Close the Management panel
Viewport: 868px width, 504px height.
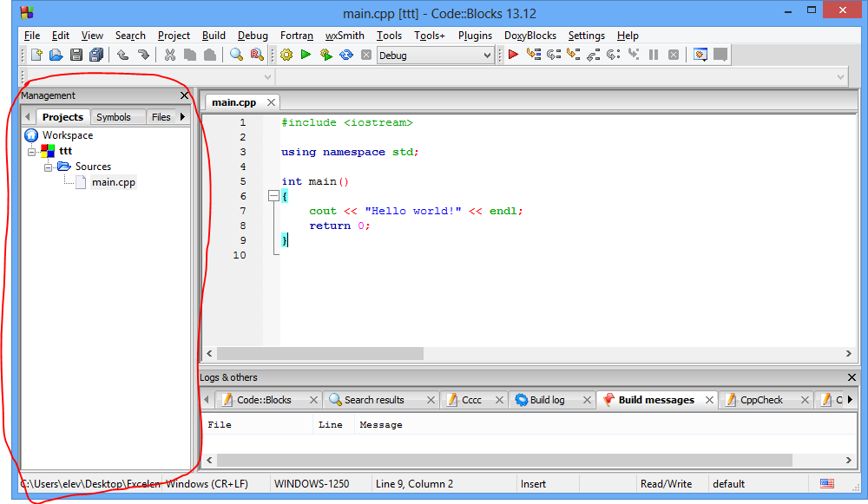point(184,95)
